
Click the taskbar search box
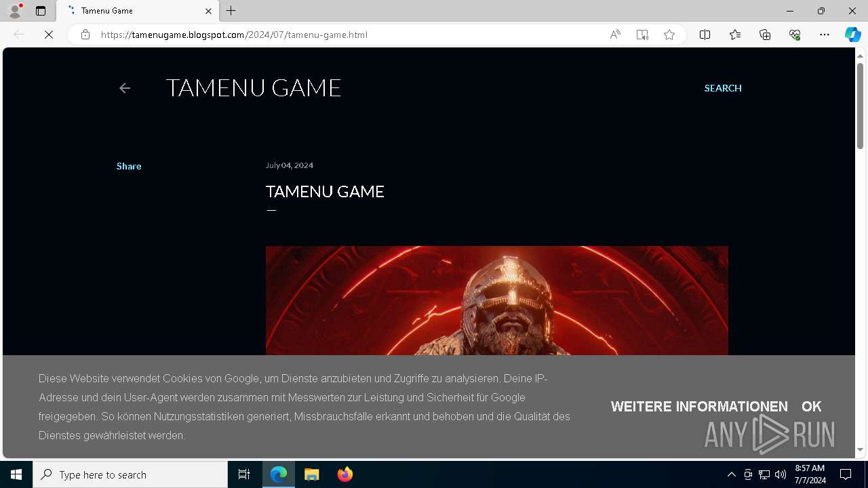(130, 474)
